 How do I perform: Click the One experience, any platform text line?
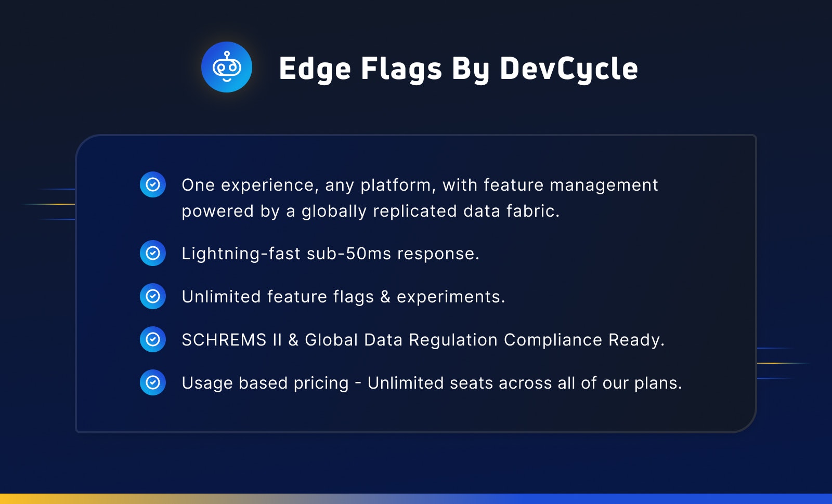(420, 185)
